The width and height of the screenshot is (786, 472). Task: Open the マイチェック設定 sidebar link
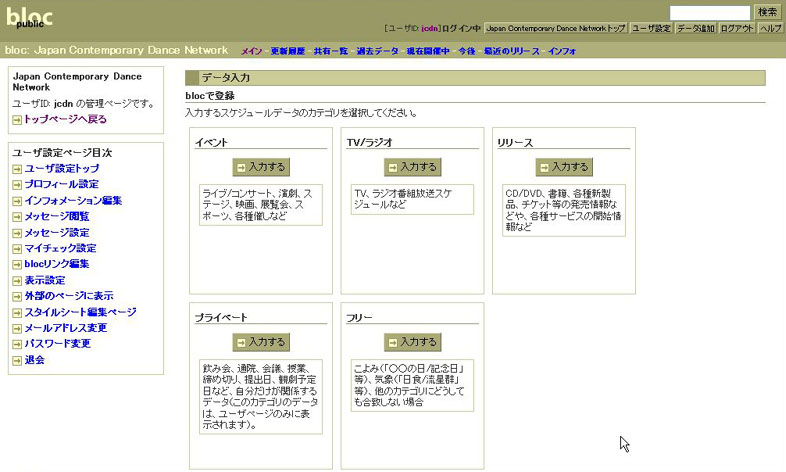coord(61,248)
